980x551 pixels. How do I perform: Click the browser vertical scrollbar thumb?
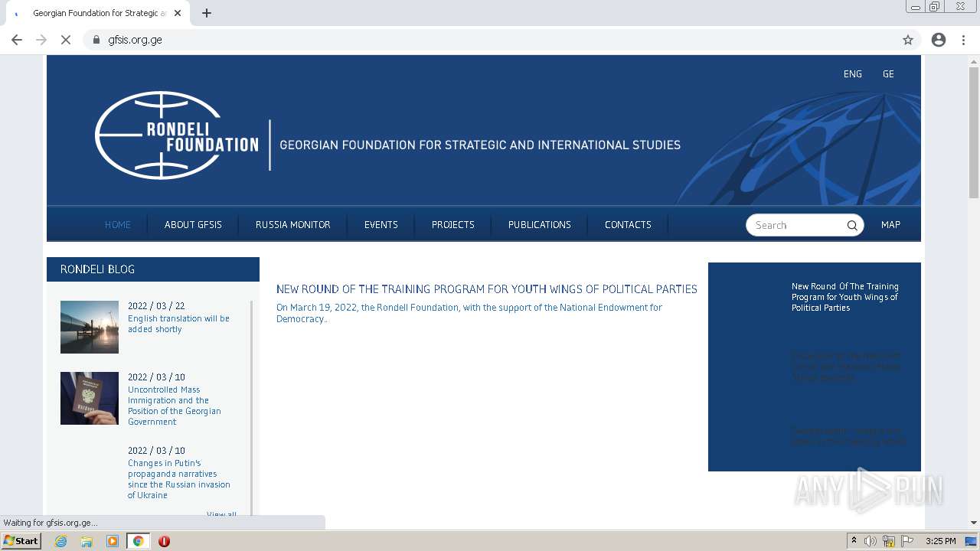point(974,132)
